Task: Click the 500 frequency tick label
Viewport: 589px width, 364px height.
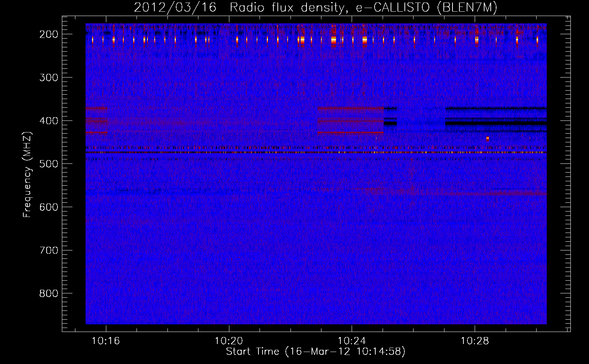Action: [x=49, y=164]
